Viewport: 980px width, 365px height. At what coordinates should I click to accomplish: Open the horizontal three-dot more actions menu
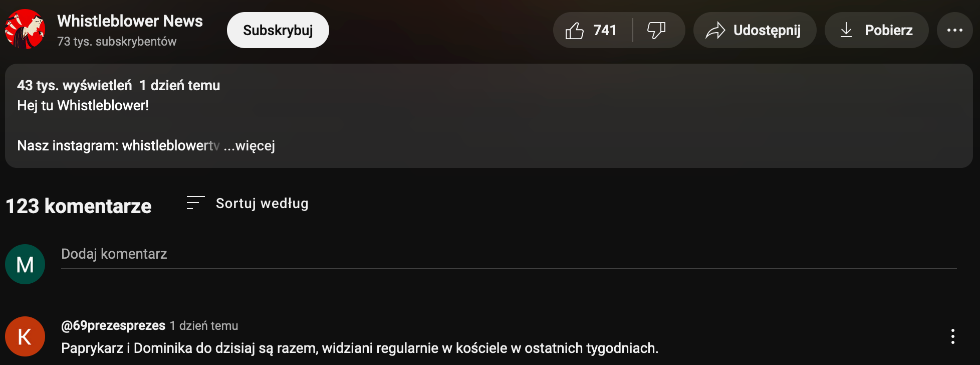pyautogui.click(x=954, y=31)
